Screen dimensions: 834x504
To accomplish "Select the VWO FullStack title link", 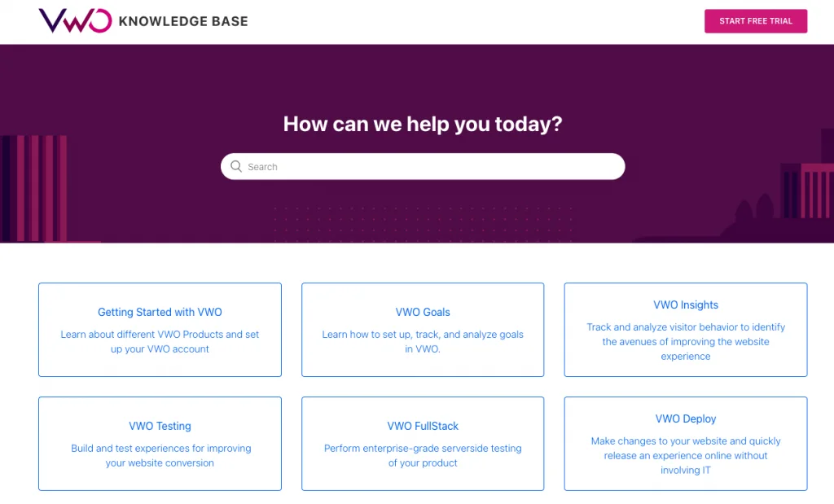I will coord(423,426).
